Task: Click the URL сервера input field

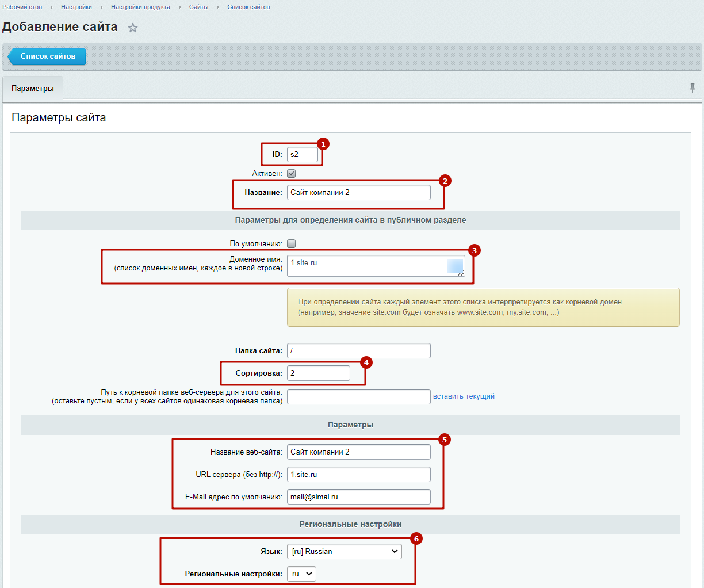Action: click(358, 474)
